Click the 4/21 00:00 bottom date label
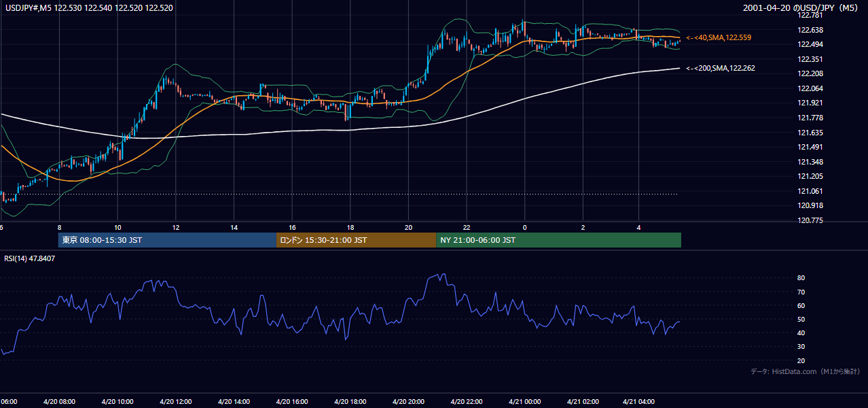868x408 pixels. [524, 402]
